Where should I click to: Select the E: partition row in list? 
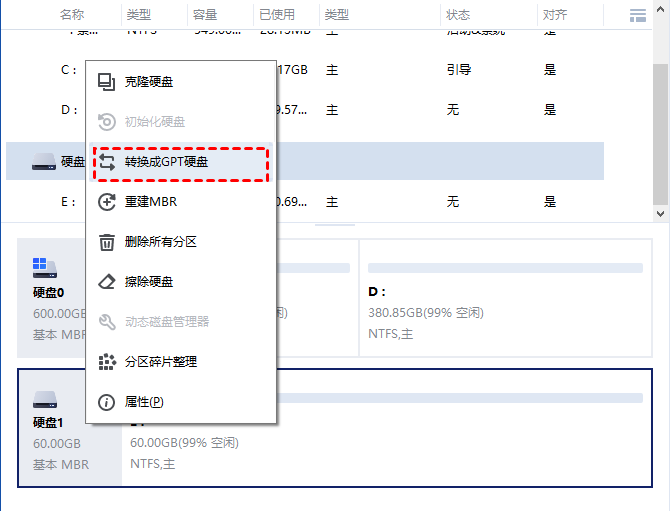(x=305, y=202)
